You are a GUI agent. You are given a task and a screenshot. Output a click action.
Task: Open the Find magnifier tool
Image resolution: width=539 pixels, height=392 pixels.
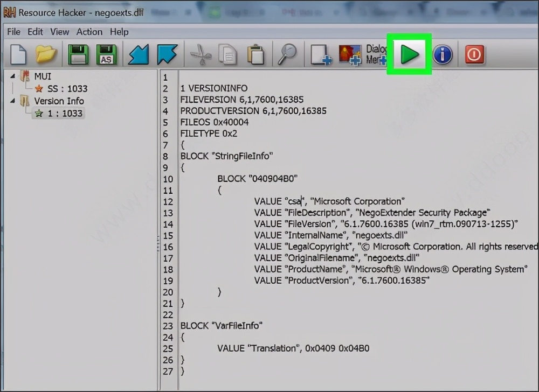(x=287, y=54)
